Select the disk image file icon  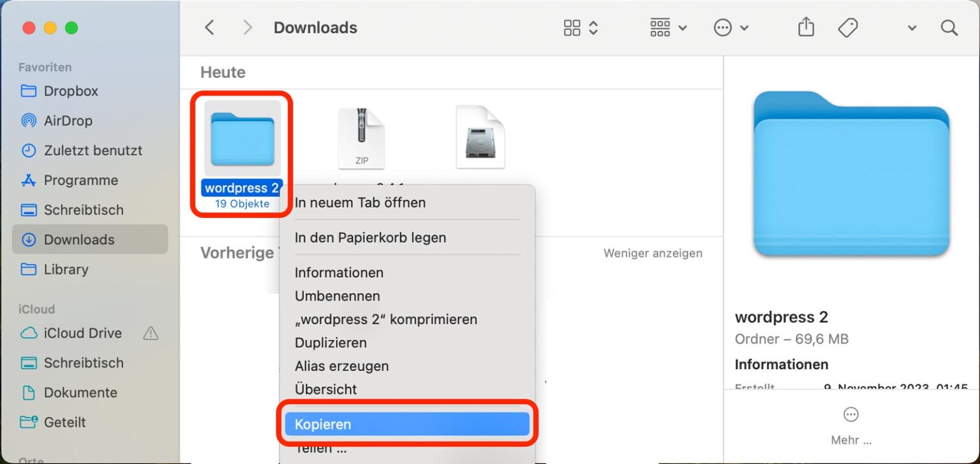[x=480, y=137]
